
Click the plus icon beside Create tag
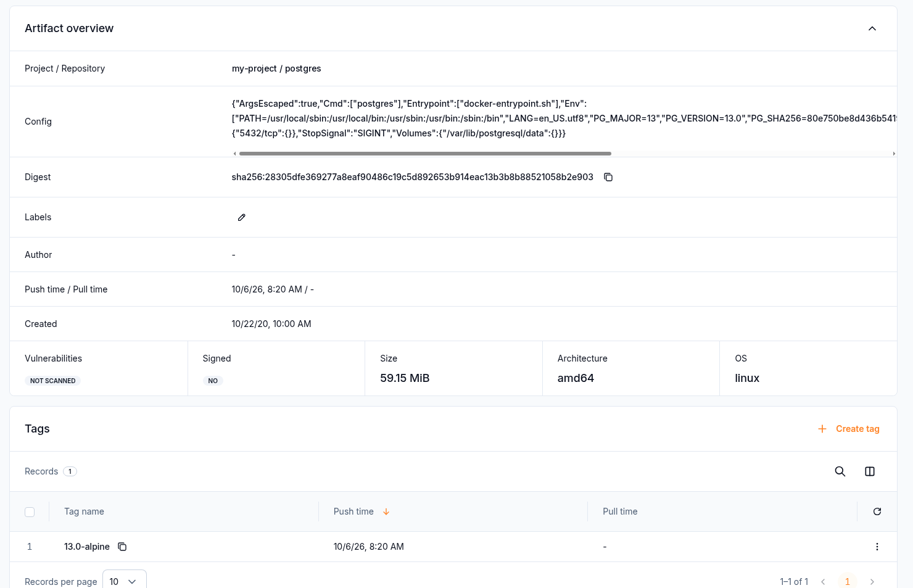[822, 429]
